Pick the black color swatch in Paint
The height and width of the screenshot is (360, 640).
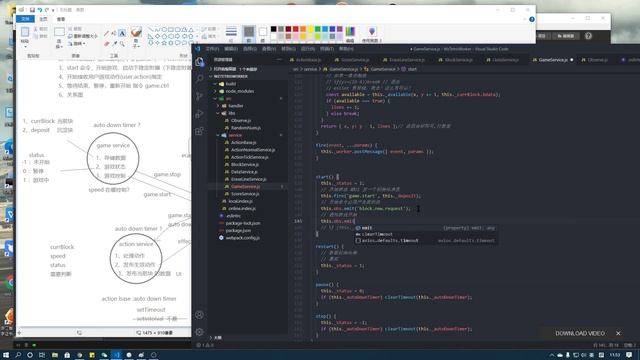coord(273,29)
